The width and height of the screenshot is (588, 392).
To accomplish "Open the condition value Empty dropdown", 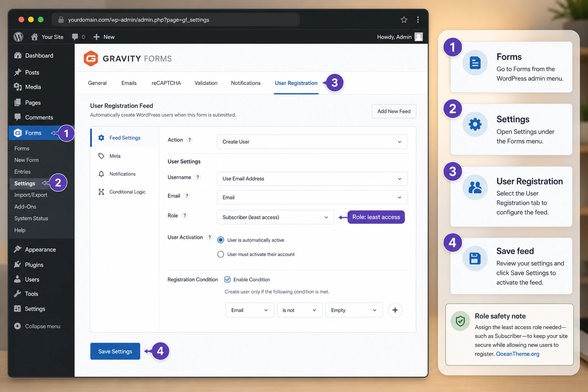I will tap(354, 310).
